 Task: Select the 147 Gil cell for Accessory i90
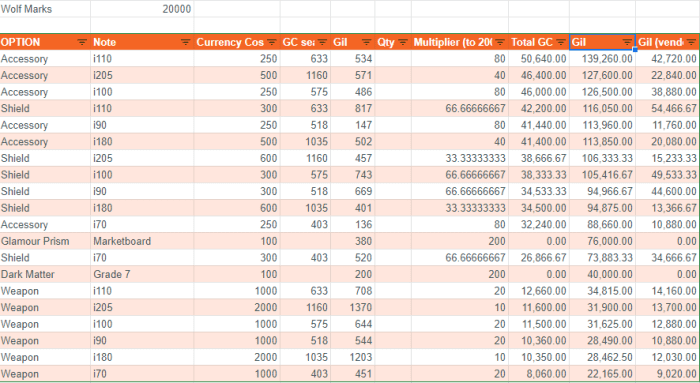coord(352,125)
